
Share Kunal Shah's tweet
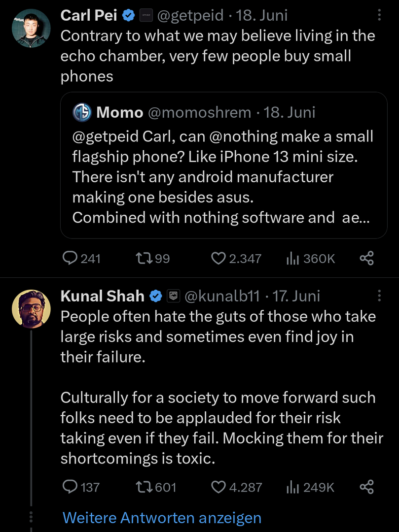pyautogui.click(x=366, y=487)
